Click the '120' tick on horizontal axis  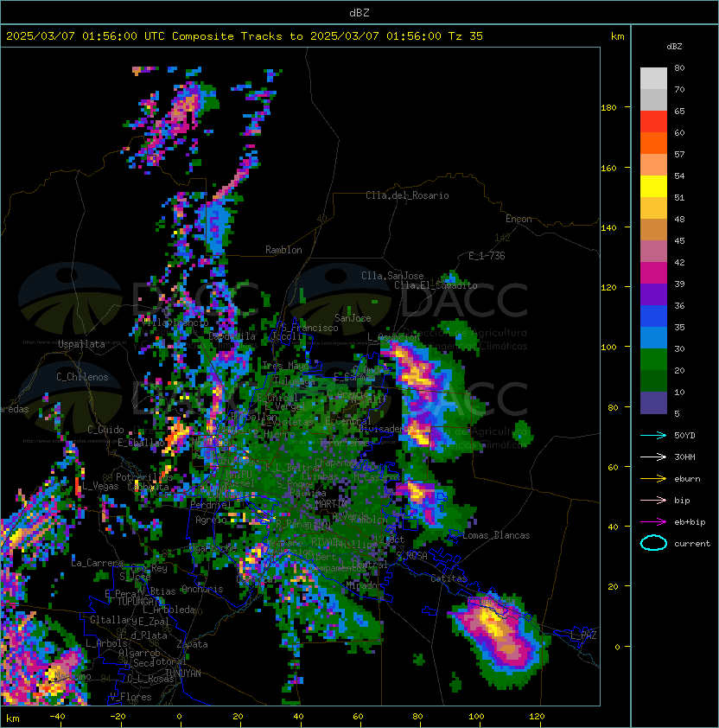[x=537, y=717]
